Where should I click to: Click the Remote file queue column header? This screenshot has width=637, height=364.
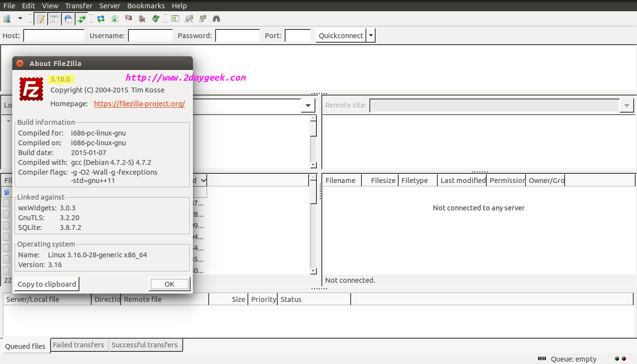tap(165, 299)
